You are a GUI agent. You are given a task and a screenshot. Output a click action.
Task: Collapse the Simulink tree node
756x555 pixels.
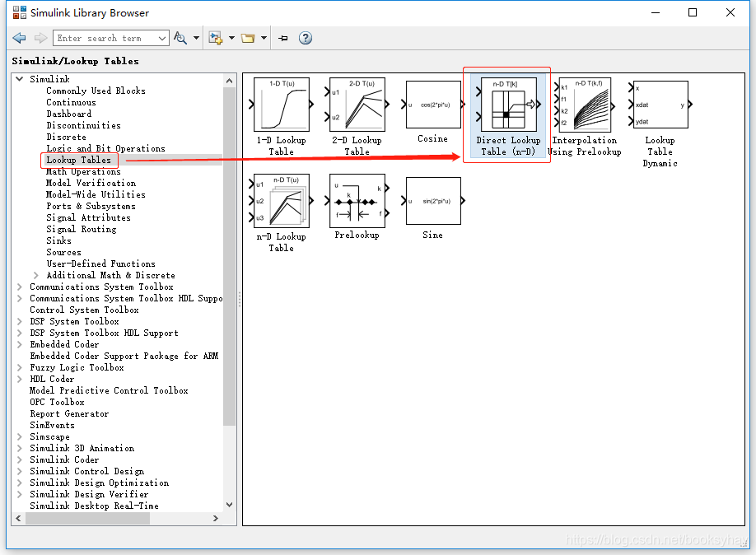click(19, 78)
